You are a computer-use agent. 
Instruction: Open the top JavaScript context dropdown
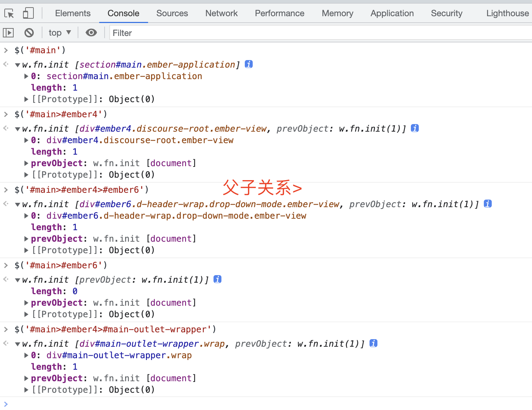[60, 33]
